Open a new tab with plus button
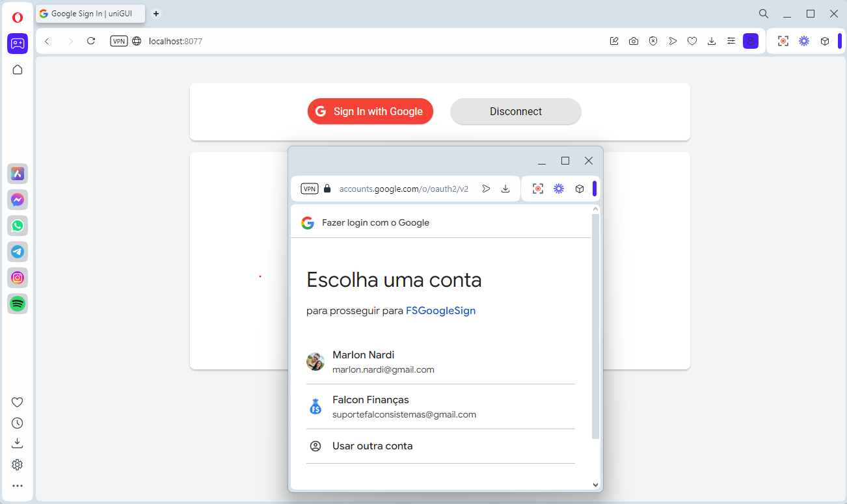 156,13
